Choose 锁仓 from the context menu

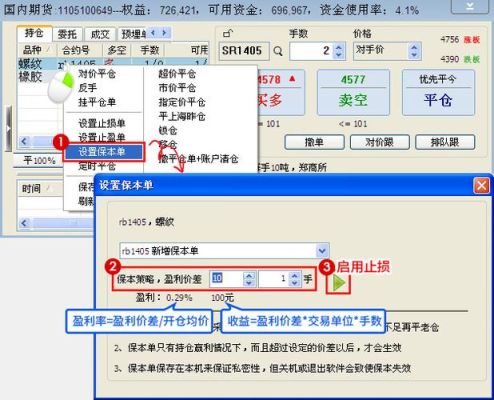point(167,130)
